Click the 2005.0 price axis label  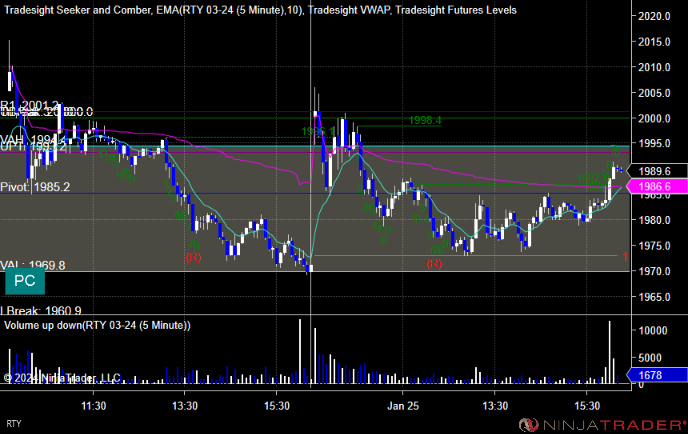pos(654,93)
